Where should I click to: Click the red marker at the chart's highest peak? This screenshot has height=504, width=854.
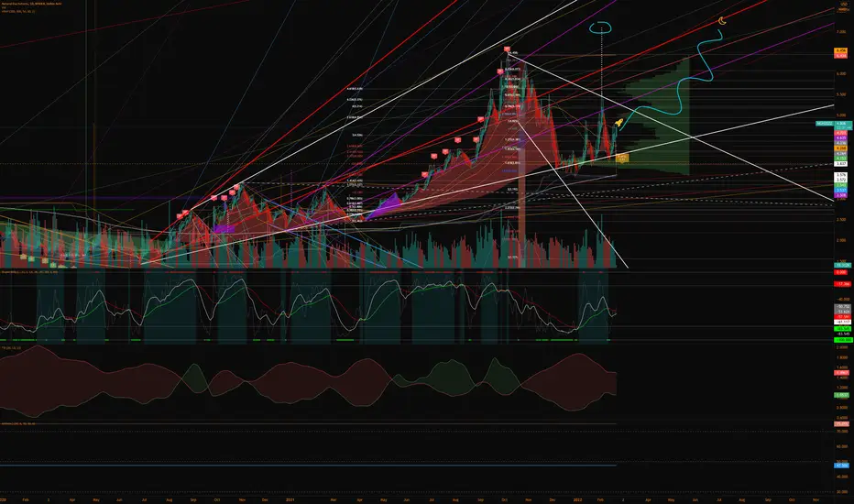click(x=507, y=49)
